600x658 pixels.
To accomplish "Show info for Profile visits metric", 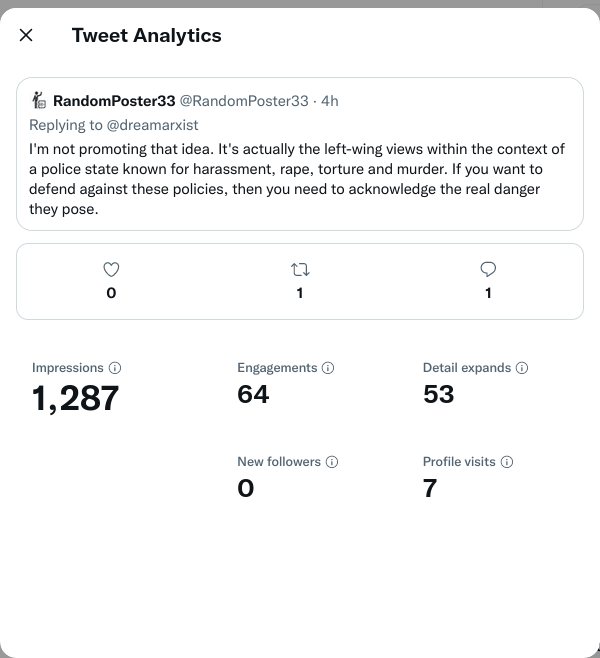I will (x=507, y=462).
